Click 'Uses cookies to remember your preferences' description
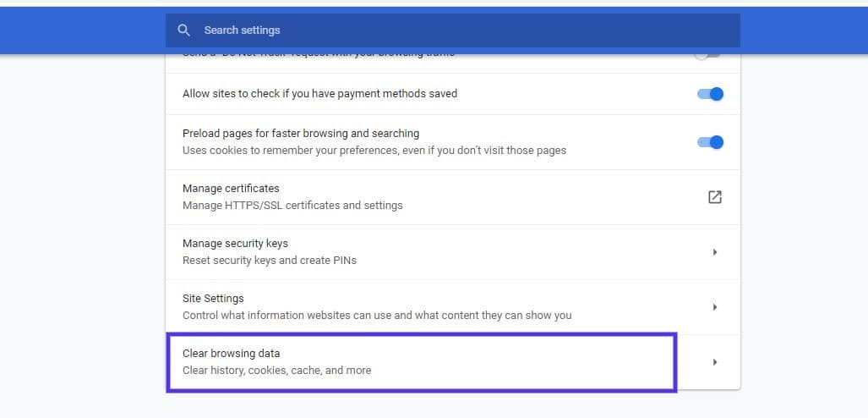Image resolution: width=868 pixels, height=418 pixels. click(x=374, y=151)
